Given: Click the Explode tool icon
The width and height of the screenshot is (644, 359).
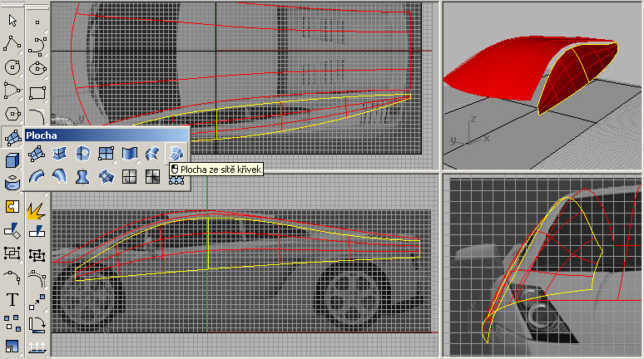Looking at the screenshot, I should pos(37,210).
